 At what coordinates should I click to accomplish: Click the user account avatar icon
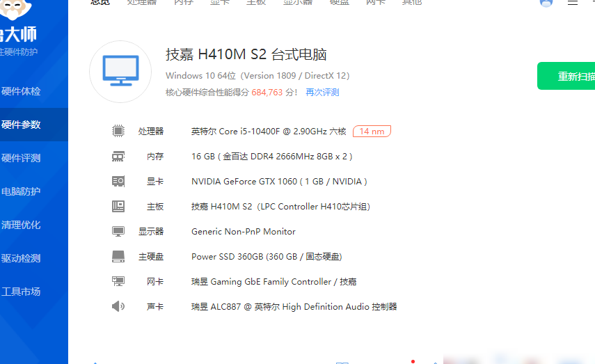pyautogui.click(x=546, y=3)
